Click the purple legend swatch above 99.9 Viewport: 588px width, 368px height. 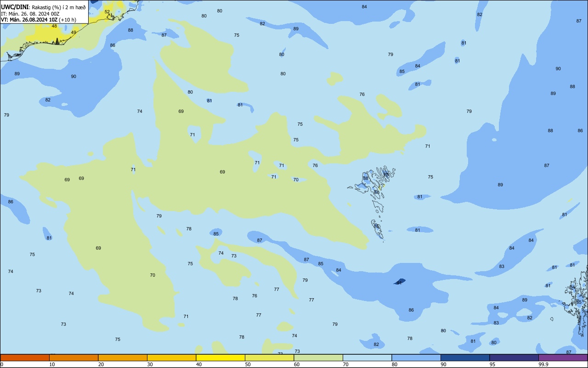click(x=563, y=357)
